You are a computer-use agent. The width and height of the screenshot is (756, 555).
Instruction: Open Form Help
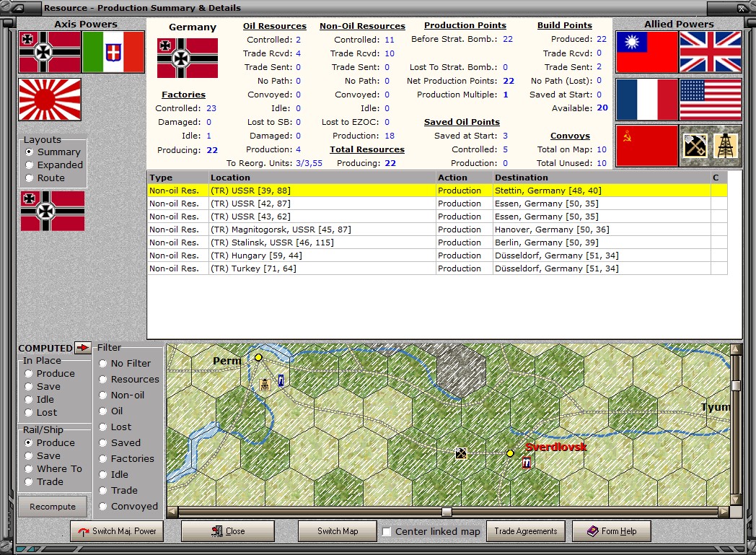point(611,531)
